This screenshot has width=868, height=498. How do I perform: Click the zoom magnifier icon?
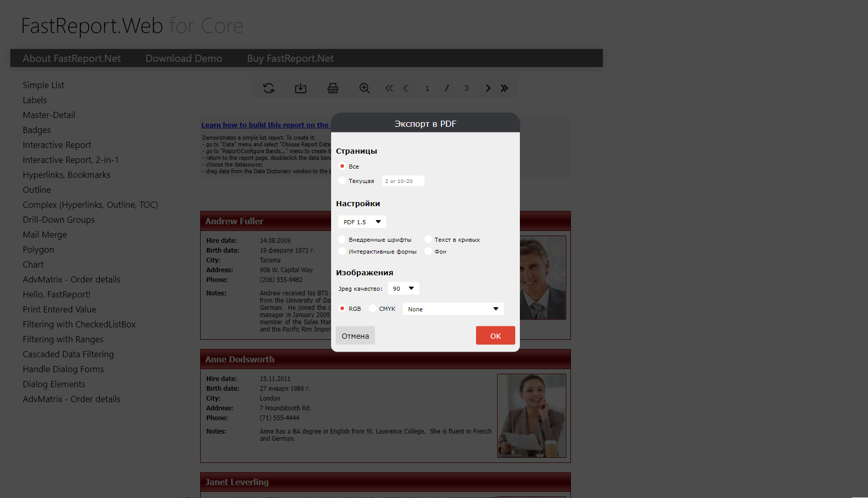365,88
